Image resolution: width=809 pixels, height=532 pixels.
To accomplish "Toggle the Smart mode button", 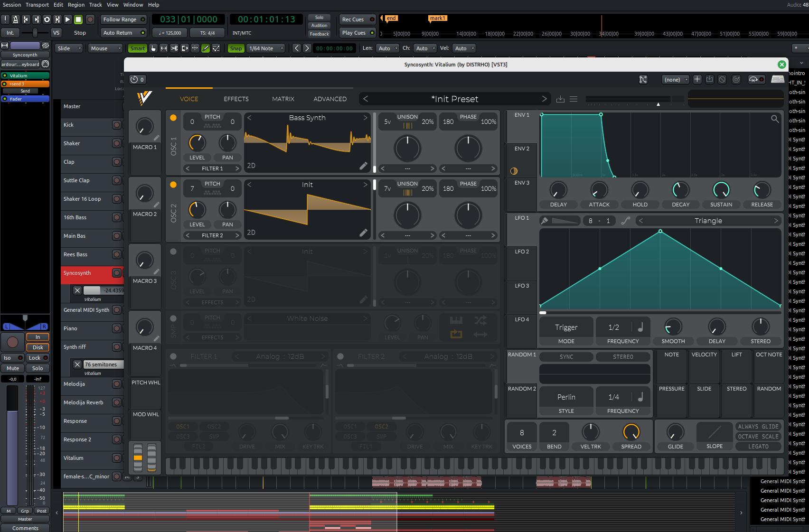I will [x=137, y=48].
